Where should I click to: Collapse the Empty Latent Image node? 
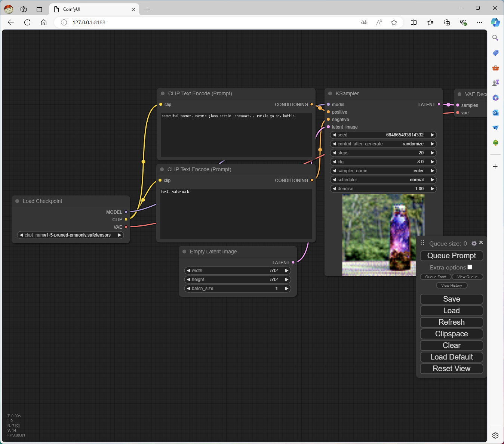184,252
